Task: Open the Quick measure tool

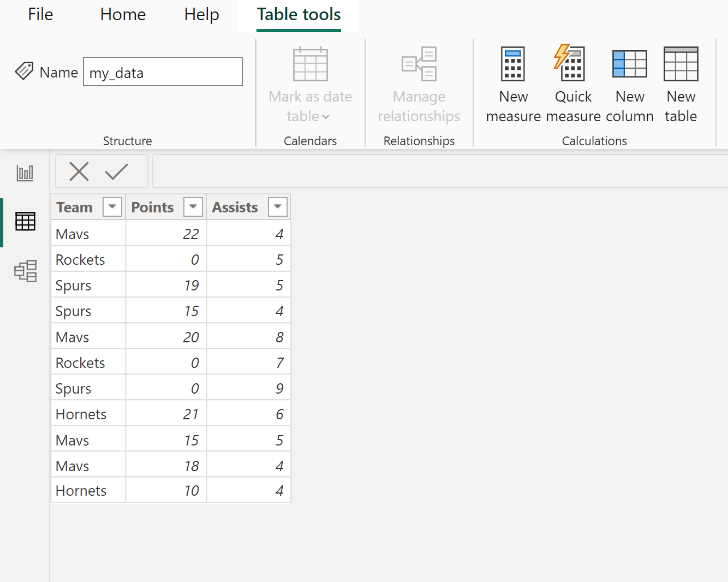Action: (571, 64)
